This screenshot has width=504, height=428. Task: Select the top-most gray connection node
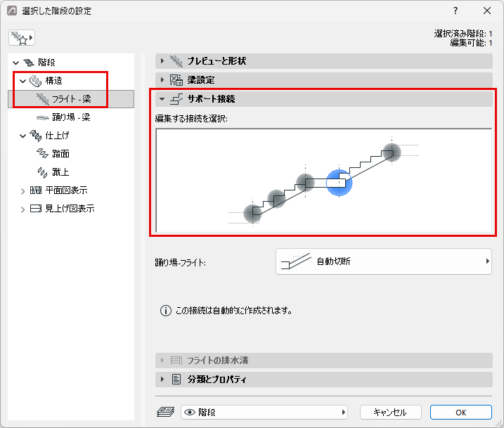[x=392, y=153]
